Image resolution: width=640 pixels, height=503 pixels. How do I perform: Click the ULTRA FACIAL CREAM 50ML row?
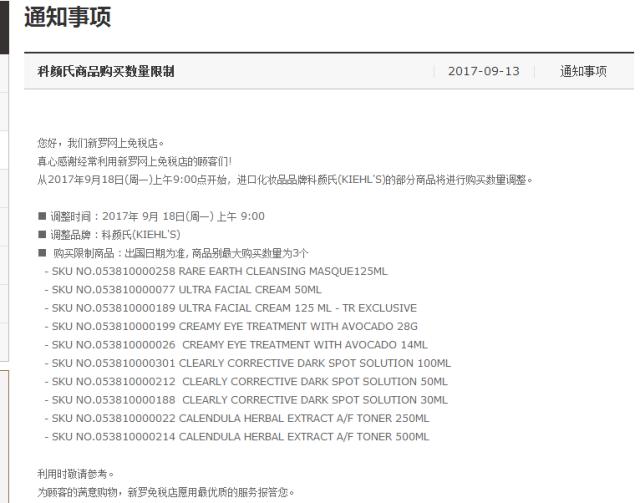(183, 290)
